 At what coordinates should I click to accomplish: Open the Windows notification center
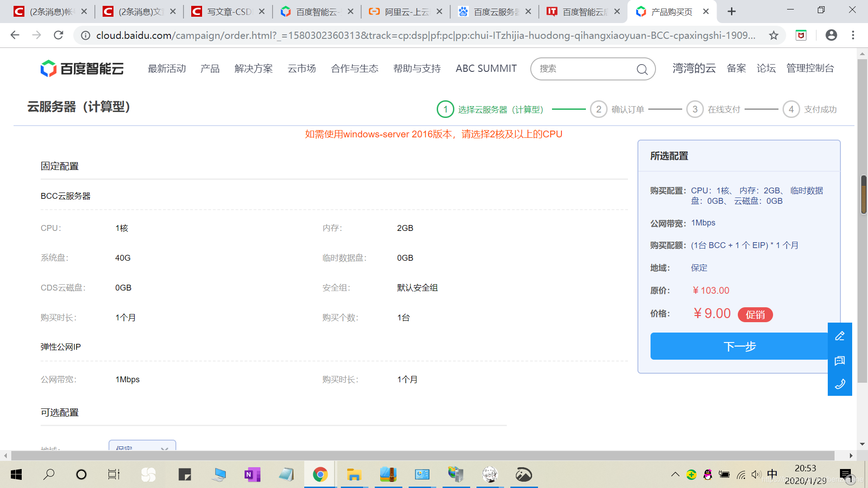pyautogui.click(x=845, y=474)
